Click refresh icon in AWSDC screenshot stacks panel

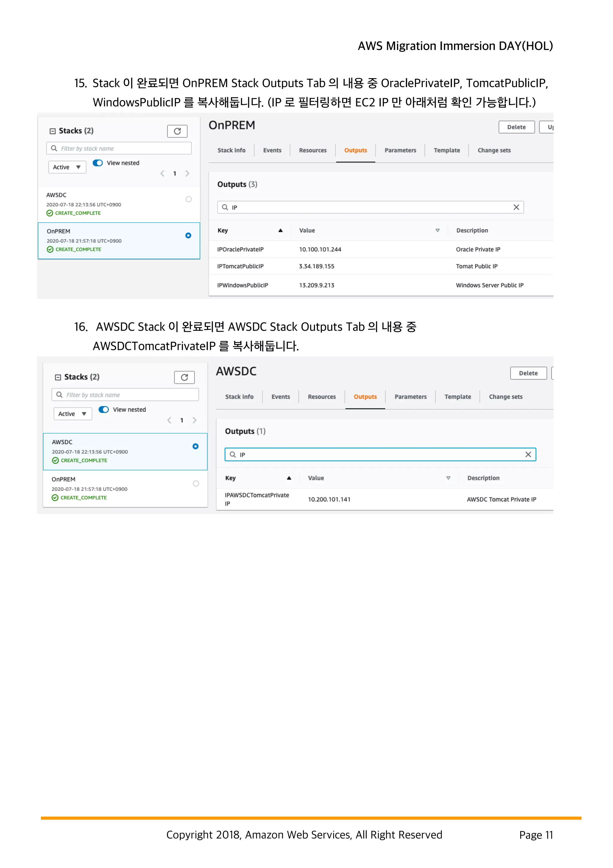click(x=184, y=377)
